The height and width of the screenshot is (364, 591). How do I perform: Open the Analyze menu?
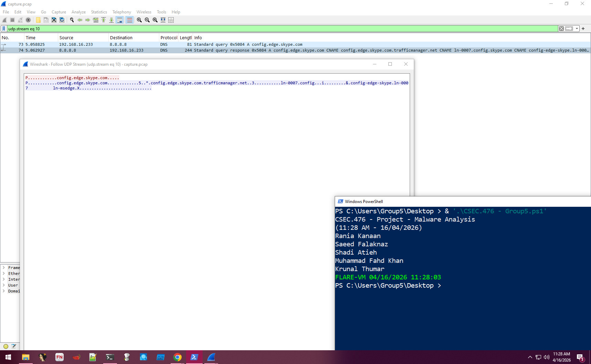[x=78, y=12]
